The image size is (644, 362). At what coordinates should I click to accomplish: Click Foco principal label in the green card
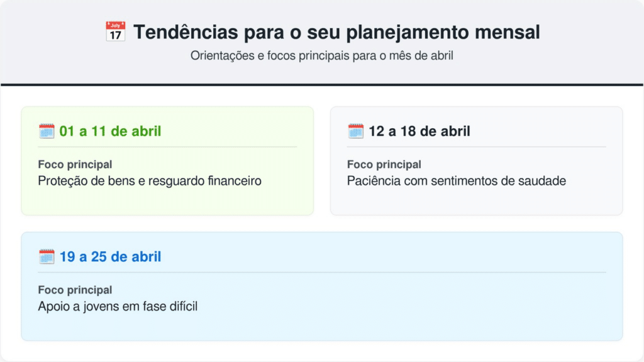[75, 165]
